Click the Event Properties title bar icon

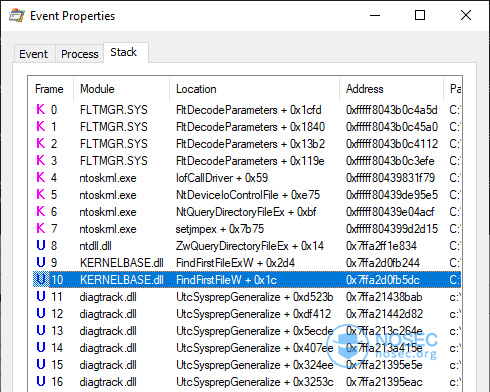click(x=17, y=16)
